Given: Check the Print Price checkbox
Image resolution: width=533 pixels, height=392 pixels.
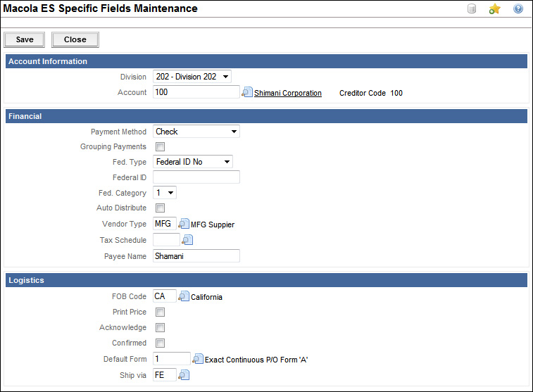Looking at the screenshot, I should click(160, 312).
